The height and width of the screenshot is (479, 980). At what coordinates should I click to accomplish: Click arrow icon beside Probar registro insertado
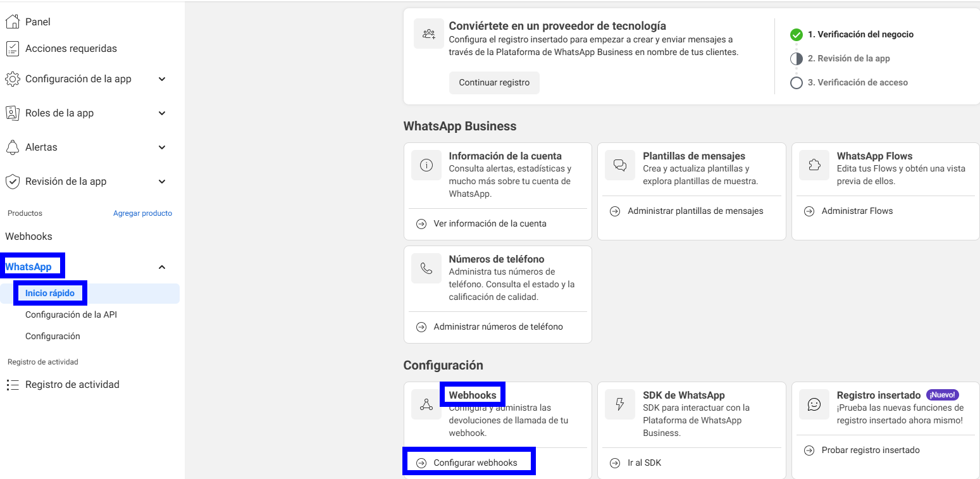pyautogui.click(x=809, y=451)
